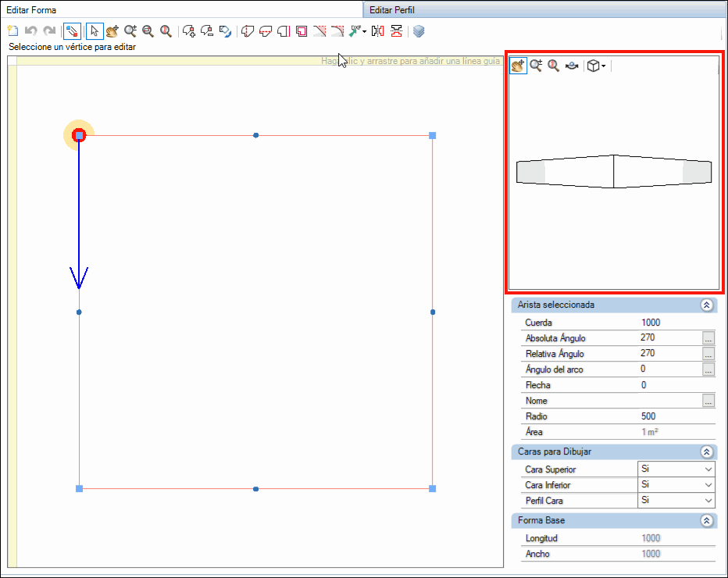Collapse the Caras para Dibujar section

(707, 451)
